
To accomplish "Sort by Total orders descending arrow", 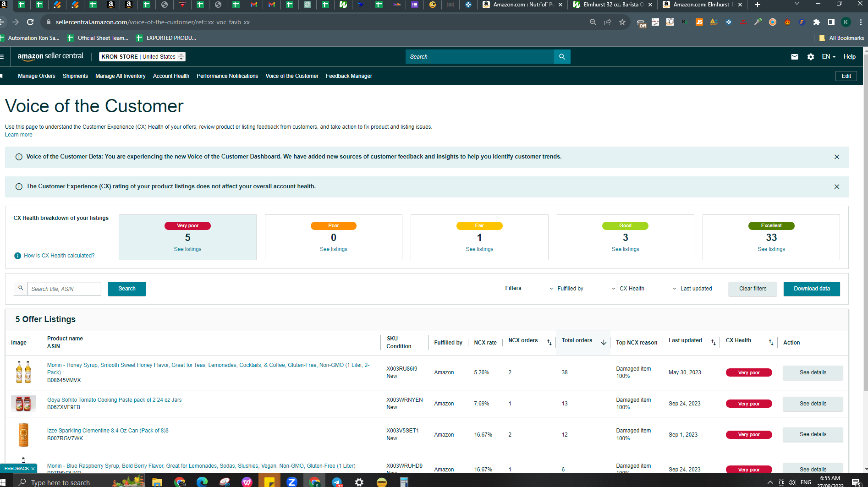I will tap(604, 342).
